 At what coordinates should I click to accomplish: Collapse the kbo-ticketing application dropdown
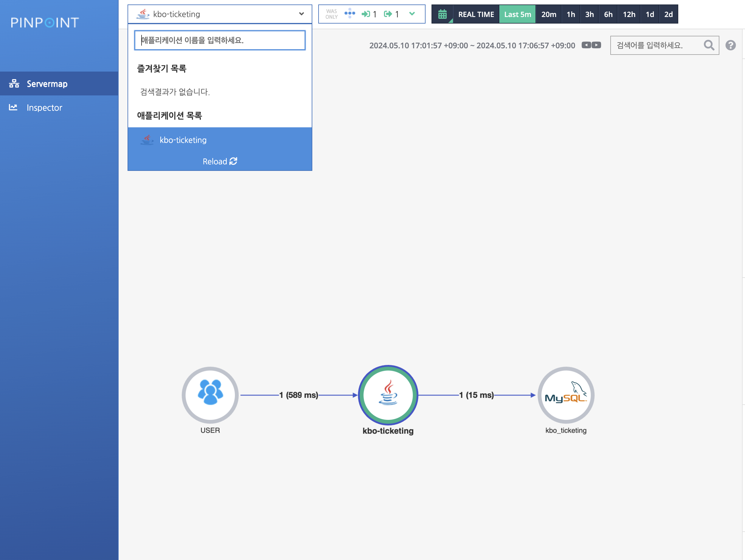(x=301, y=14)
